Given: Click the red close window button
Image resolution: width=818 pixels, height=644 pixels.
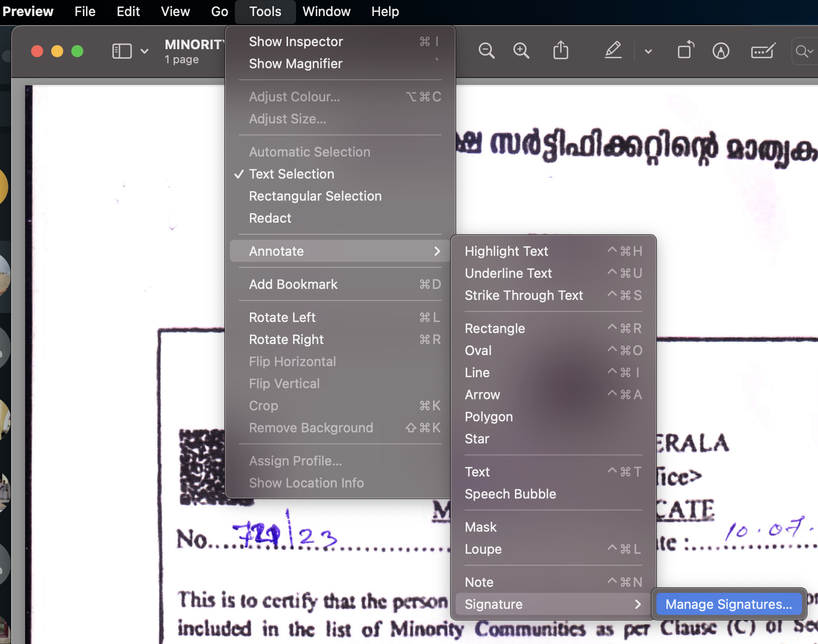Looking at the screenshot, I should click(x=37, y=51).
